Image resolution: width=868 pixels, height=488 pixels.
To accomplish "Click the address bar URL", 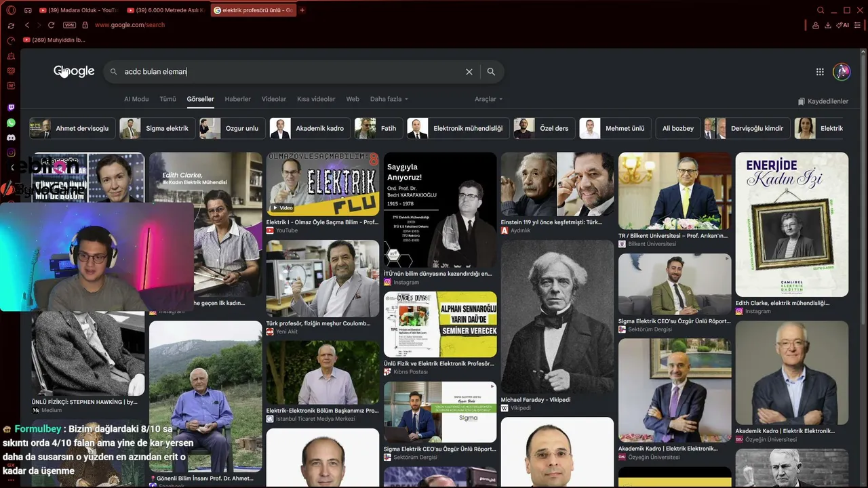I will 130,25.
